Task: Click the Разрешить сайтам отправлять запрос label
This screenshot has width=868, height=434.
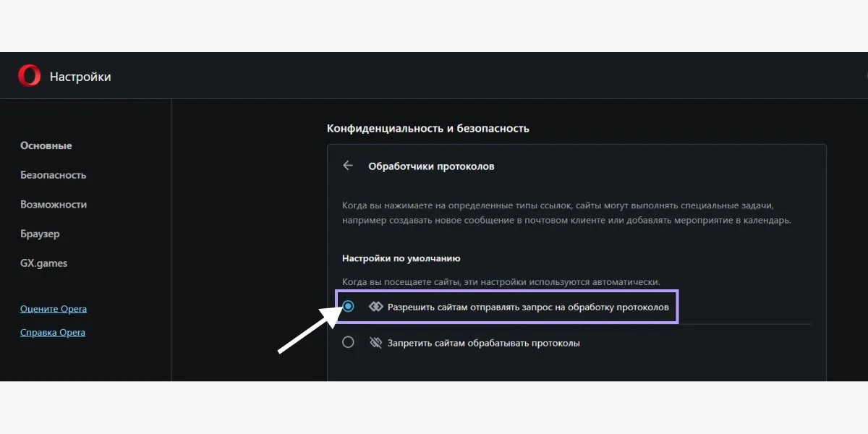Action: tap(528, 307)
